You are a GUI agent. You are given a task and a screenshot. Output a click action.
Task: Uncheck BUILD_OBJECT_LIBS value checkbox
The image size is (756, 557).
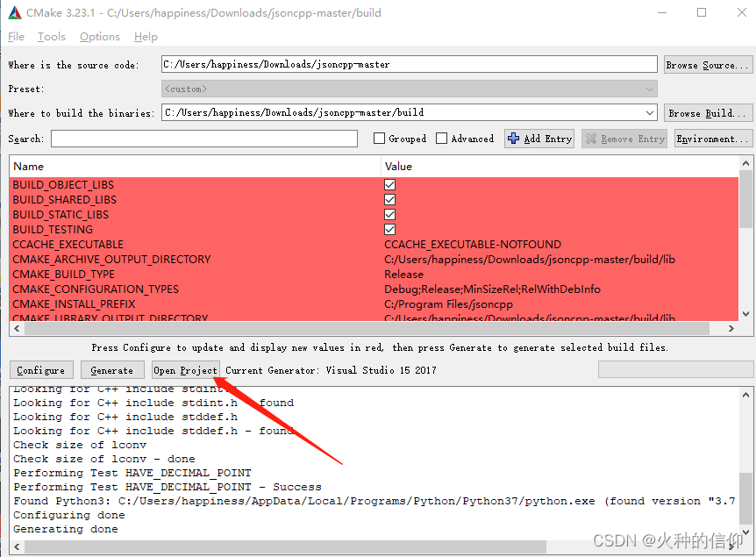[x=390, y=185]
